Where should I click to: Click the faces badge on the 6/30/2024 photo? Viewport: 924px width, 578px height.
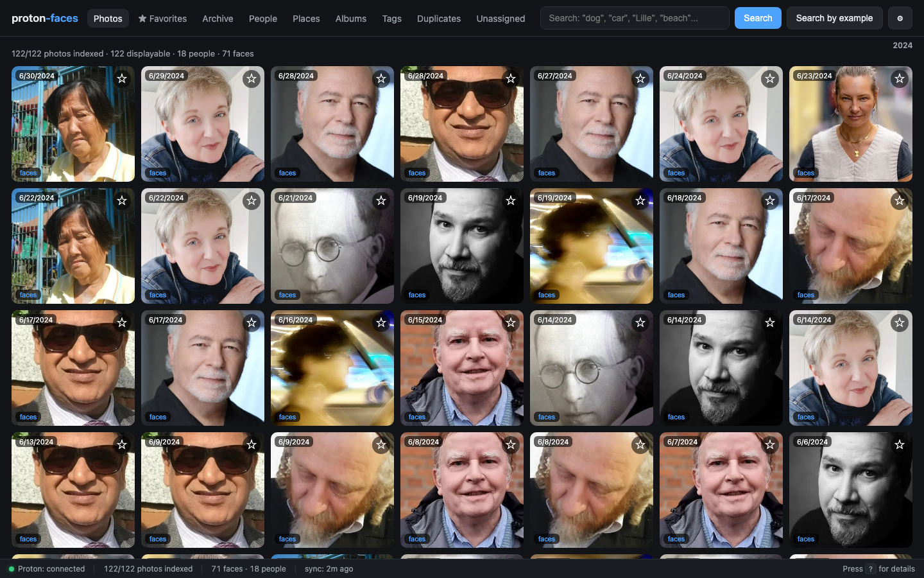pos(28,173)
